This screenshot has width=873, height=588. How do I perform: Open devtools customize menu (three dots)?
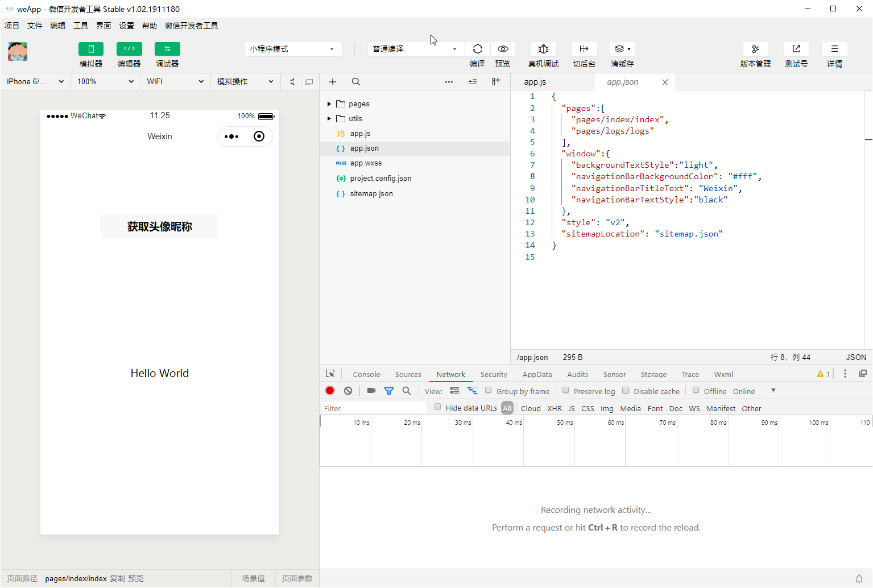click(845, 374)
